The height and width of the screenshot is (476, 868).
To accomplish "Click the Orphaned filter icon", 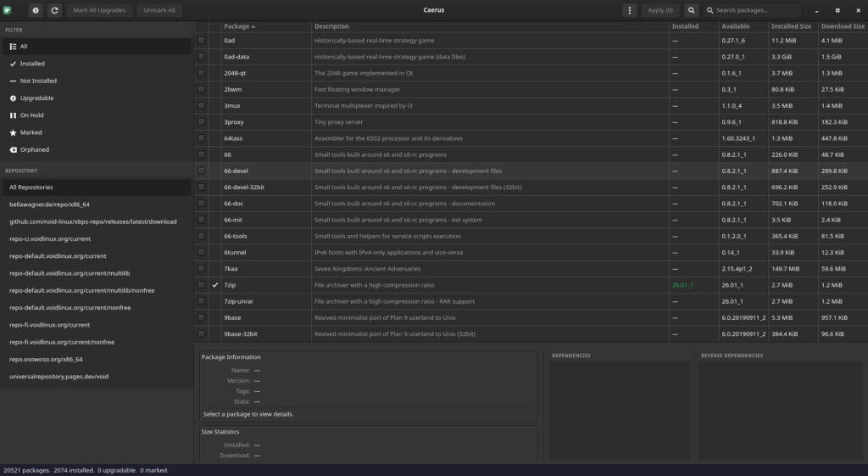I will 13,149.
